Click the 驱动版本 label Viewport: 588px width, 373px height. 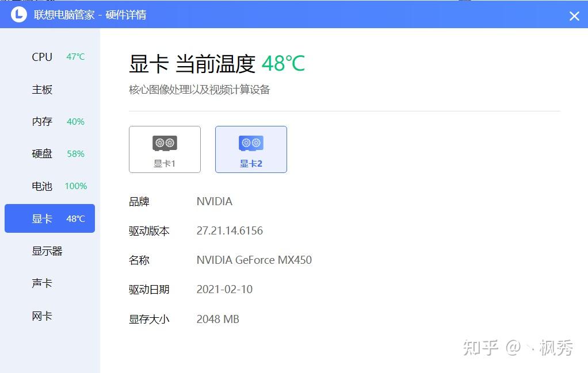point(149,230)
